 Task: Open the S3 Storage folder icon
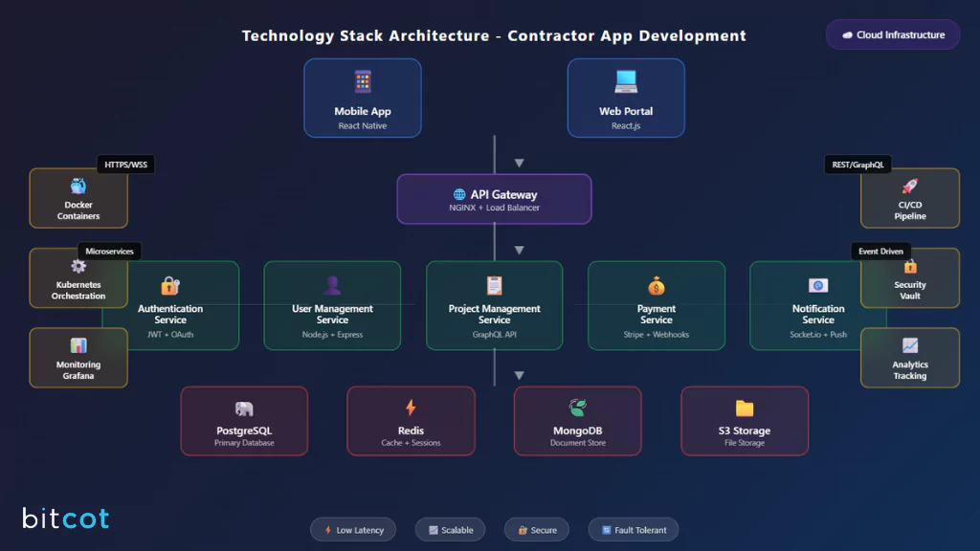coord(745,409)
